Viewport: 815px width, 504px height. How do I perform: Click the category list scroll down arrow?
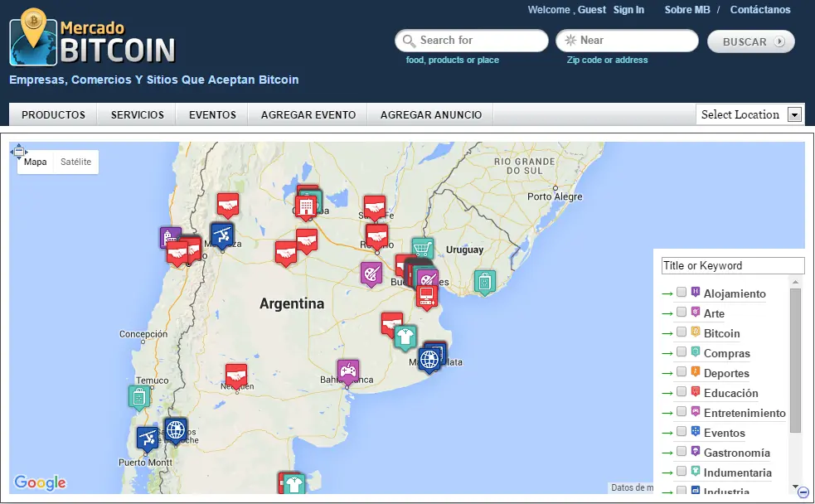795,487
